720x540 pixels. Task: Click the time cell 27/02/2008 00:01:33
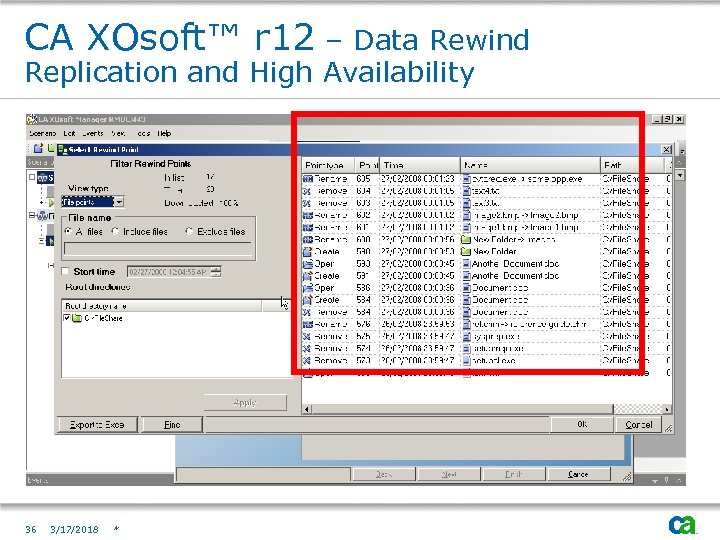(x=418, y=179)
